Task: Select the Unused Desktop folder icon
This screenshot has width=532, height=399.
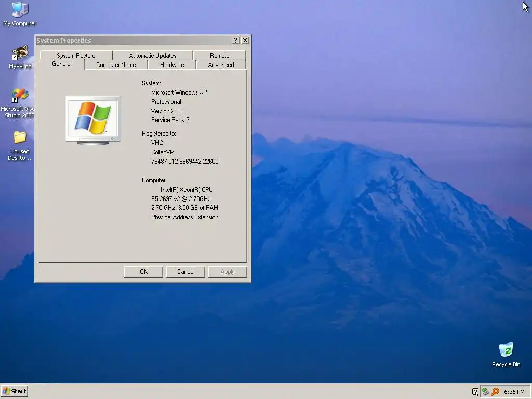Action: point(20,146)
